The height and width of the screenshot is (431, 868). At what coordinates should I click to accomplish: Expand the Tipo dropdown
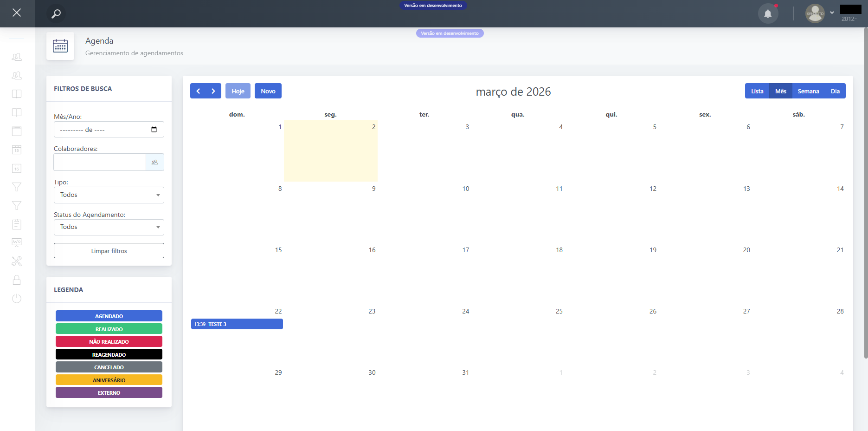click(109, 195)
